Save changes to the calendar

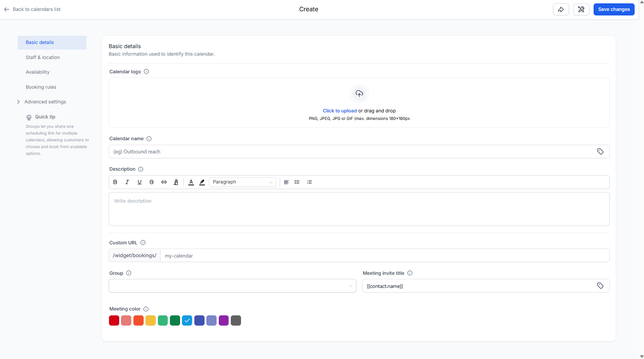(x=614, y=9)
